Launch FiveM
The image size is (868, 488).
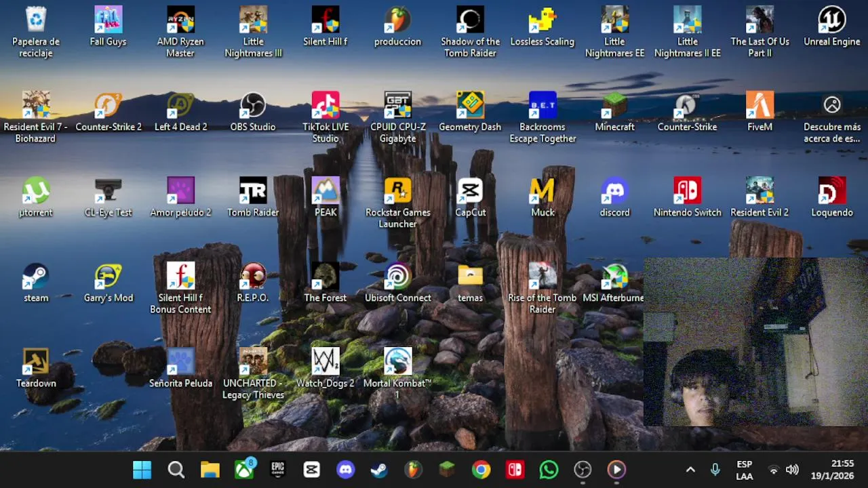(759, 112)
